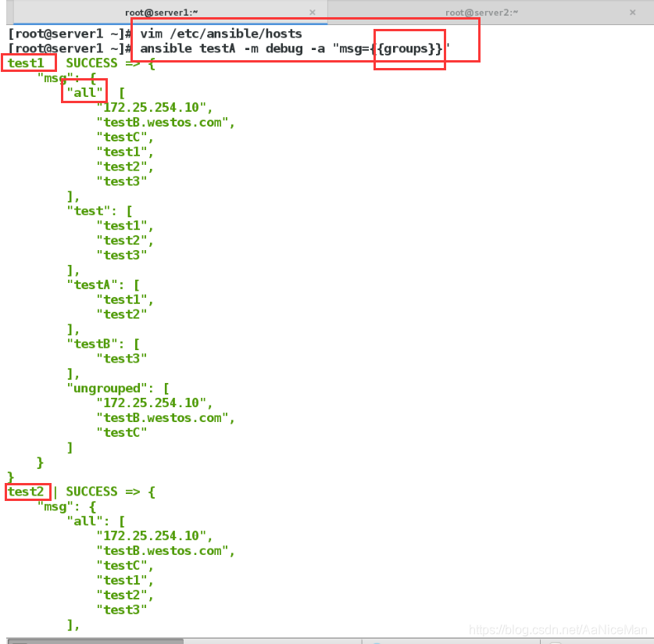Click the "testA" group key

92,285
